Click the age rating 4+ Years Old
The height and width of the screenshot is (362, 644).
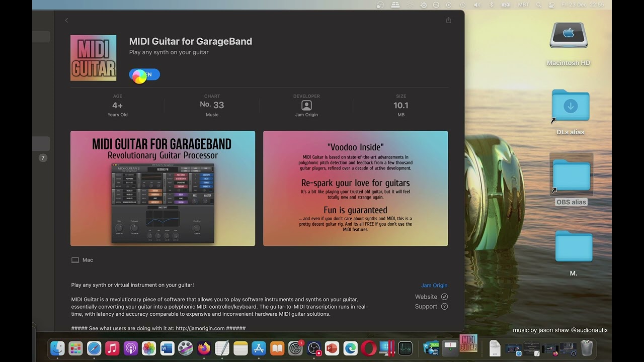(117, 105)
